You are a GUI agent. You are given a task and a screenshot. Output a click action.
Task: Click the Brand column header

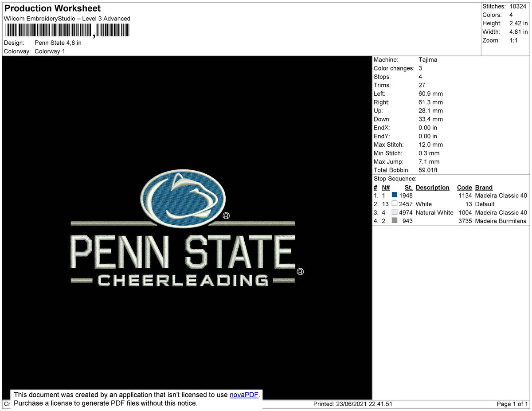point(483,187)
